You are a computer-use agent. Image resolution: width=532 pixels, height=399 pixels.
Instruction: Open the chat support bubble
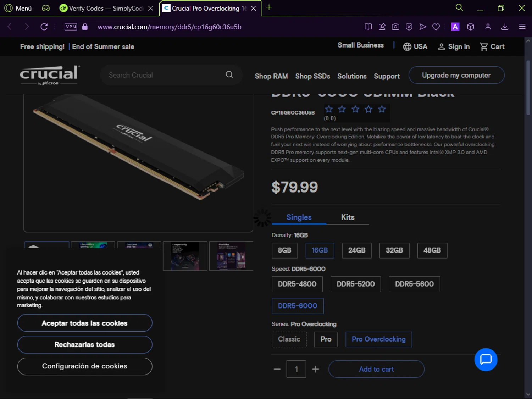tap(486, 360)
